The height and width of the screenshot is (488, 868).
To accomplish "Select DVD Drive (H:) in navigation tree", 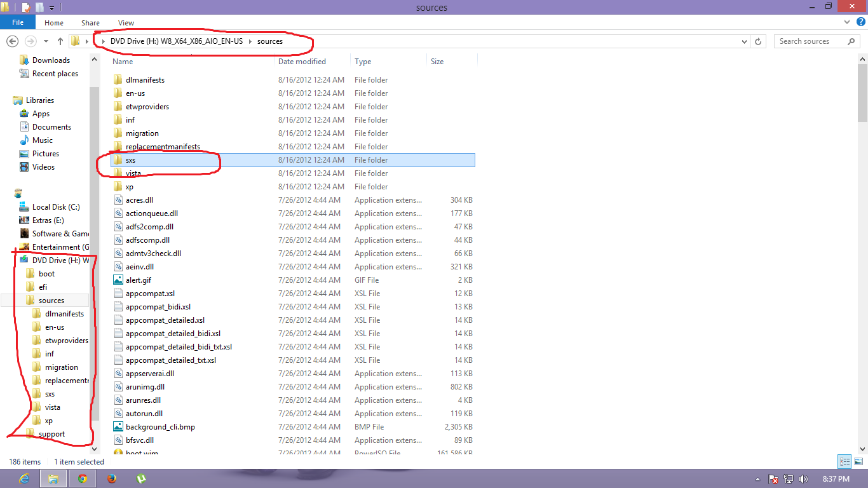I will pyautogui.click(x=60, y=261).
